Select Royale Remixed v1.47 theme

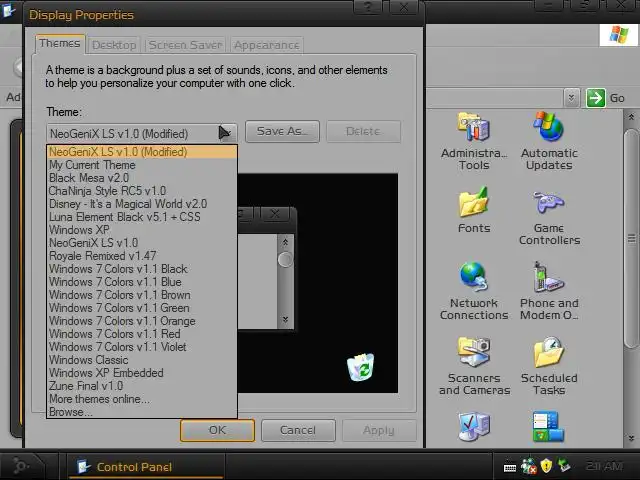142,256
